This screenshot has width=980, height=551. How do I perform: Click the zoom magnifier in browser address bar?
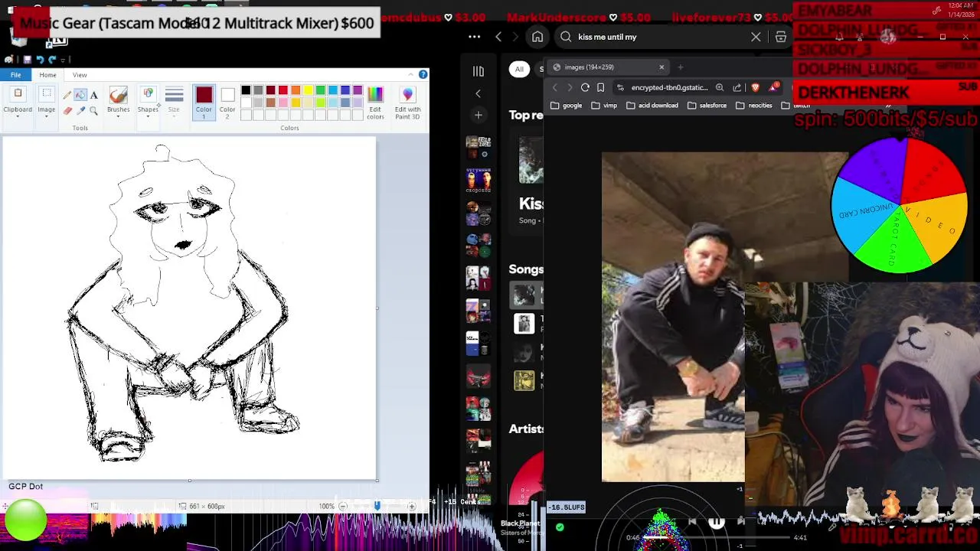[x=720, y=87]
